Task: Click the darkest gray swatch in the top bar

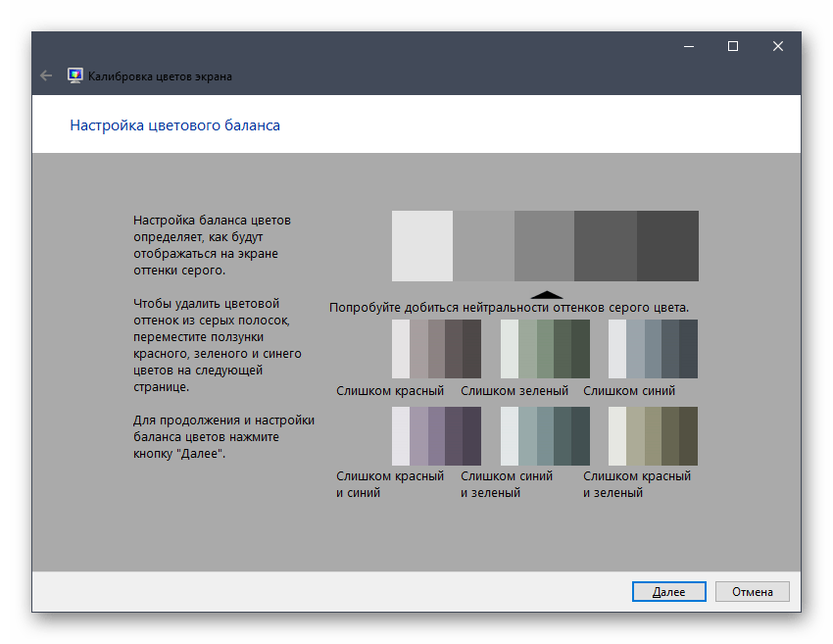Action: tap(667, 246)
